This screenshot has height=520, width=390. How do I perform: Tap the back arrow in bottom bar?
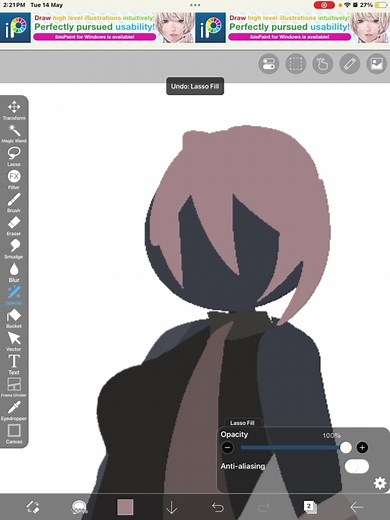pyautogui.click(x=356, y=507)
